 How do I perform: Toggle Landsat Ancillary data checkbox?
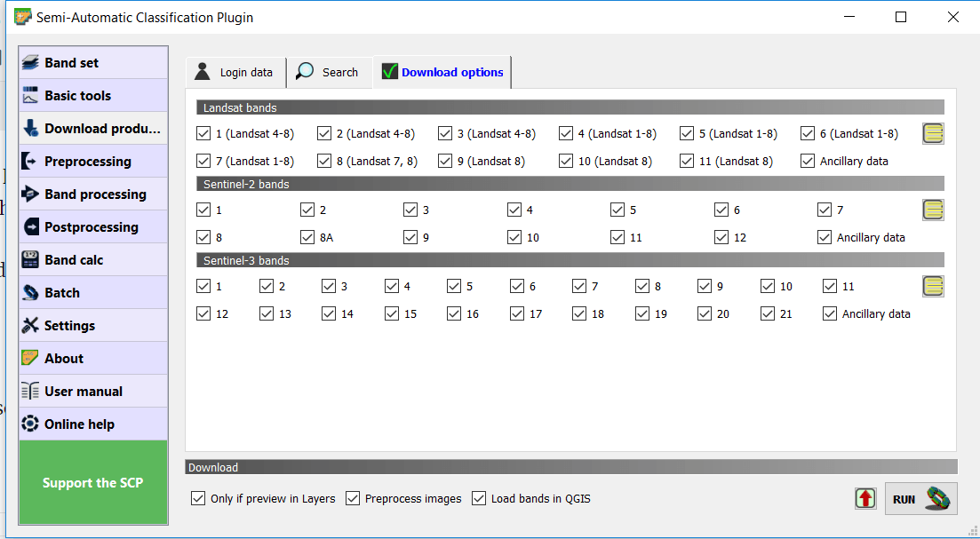pyautogui.click(x=808, y=161)
